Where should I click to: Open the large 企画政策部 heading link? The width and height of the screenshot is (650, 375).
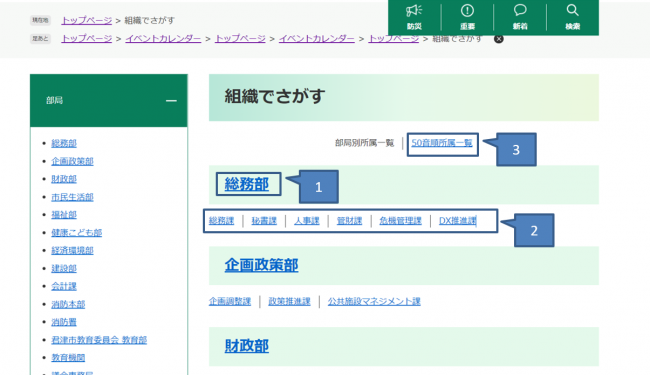pos(261,265)
